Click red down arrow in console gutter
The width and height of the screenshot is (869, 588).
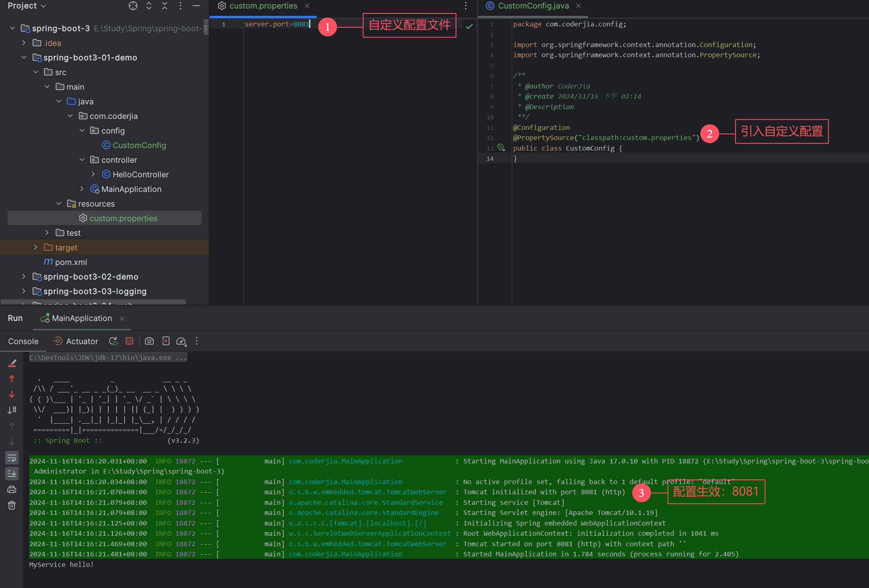pos(12,394)
